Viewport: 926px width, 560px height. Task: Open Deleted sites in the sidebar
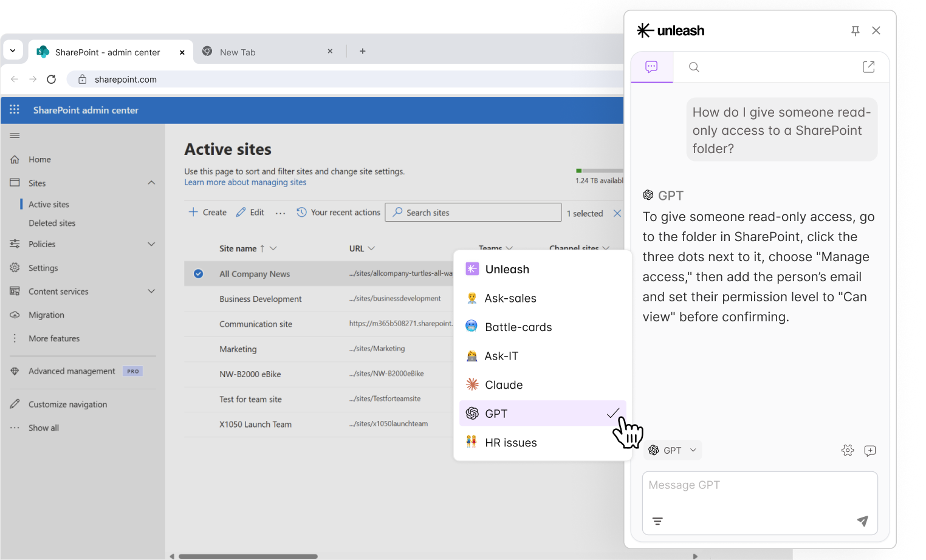52,224
